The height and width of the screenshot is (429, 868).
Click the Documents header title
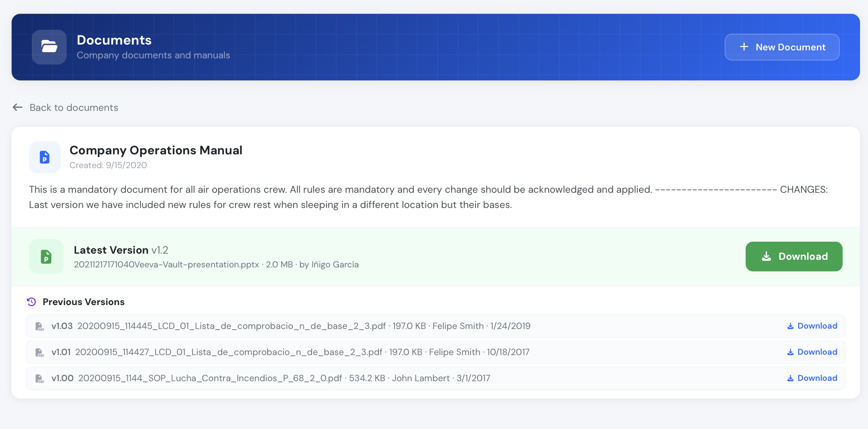[x=114, y=40]
